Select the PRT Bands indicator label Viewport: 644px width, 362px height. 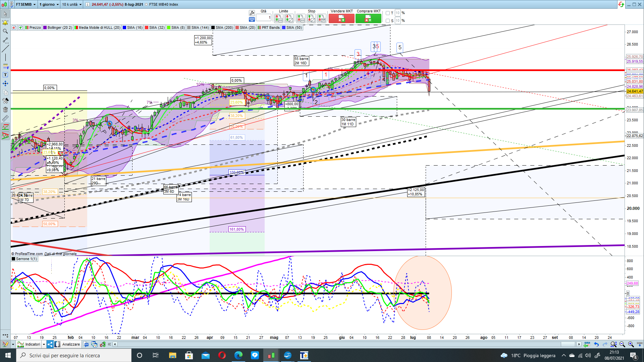(269, 27)
